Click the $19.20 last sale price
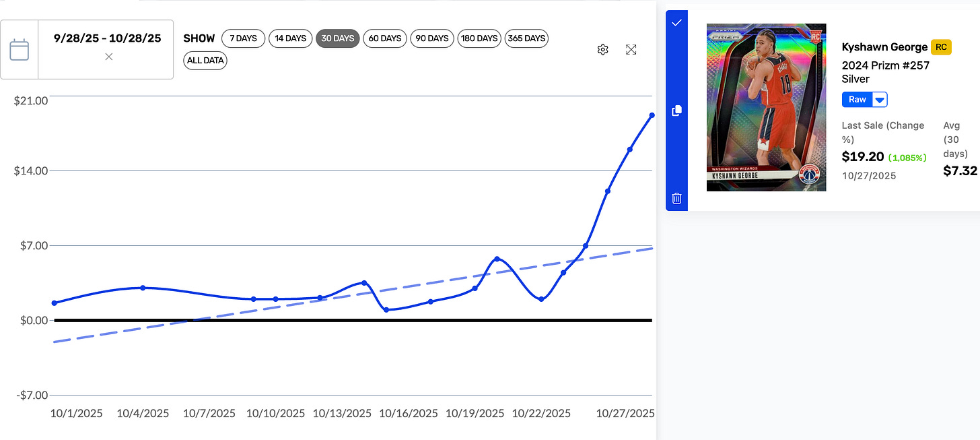The height and width of the screenshot is (440, 980). pos(863,157)
